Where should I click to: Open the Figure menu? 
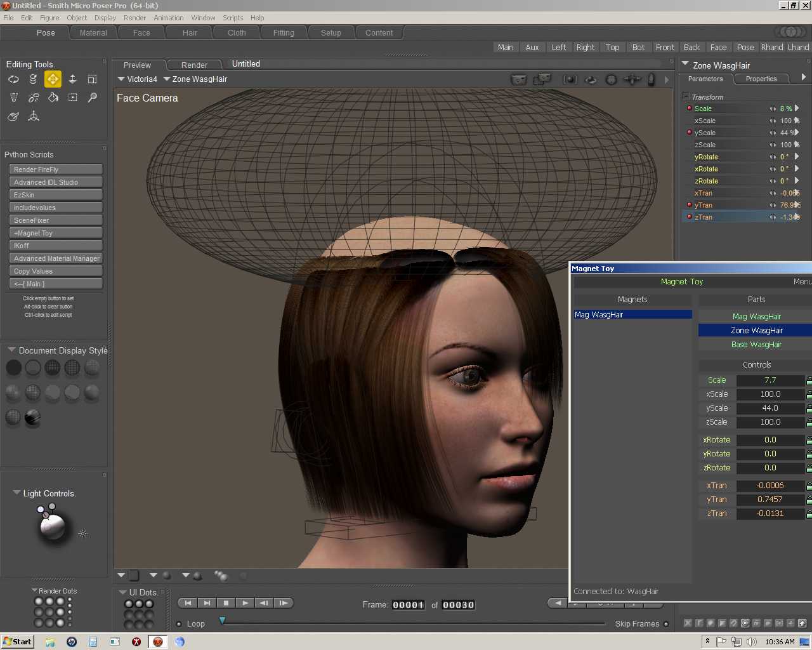tap(49, 18)
